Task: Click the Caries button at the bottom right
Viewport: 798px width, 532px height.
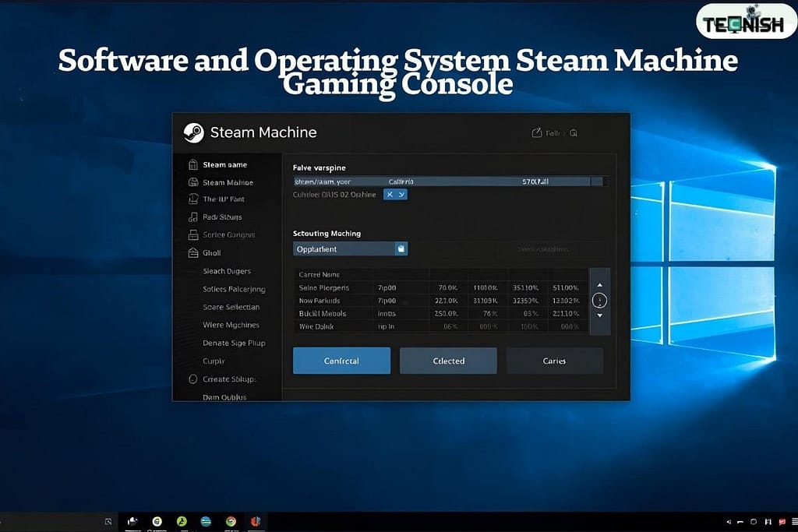Action: coord(554,360)
